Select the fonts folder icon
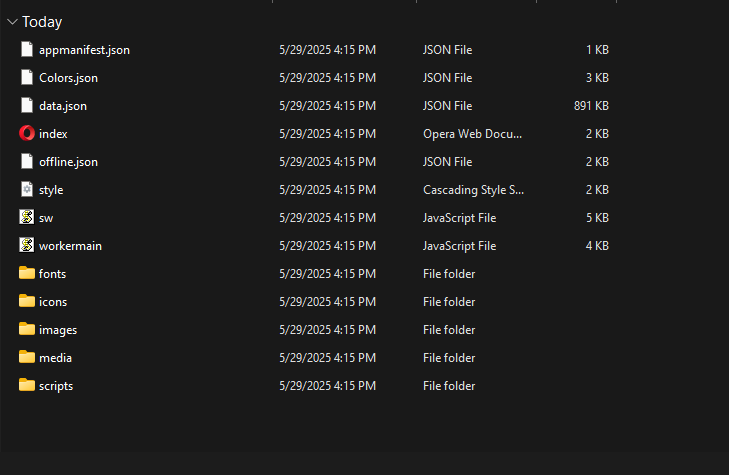 27,273
